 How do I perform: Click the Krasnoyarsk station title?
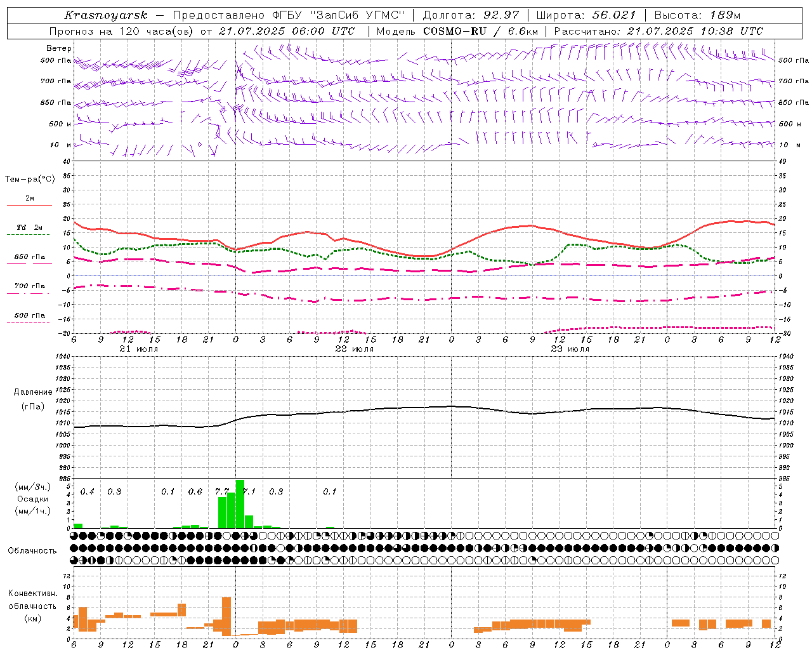105,15
